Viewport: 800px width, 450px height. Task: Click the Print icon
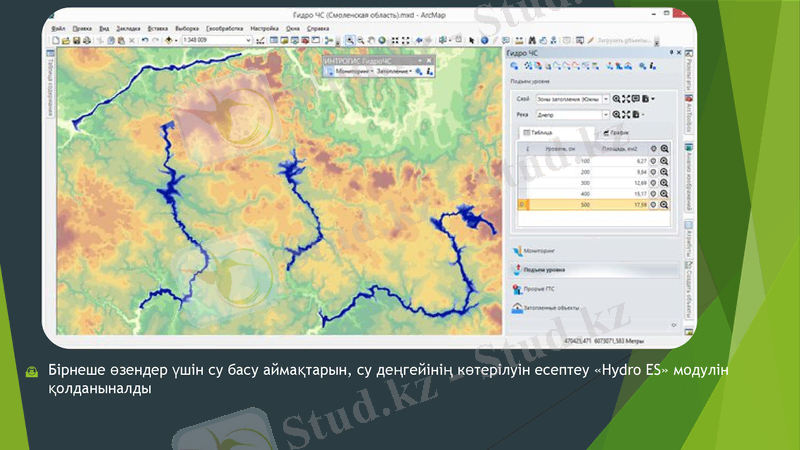click(87, 40)
